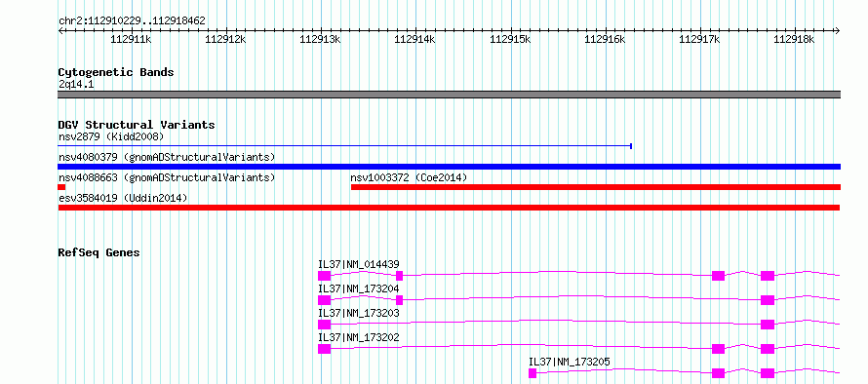The width and height of the screenshot is (868, 384).
Task: Select the second small exon of IL37|NM_014439
Action: pos(400,276)
